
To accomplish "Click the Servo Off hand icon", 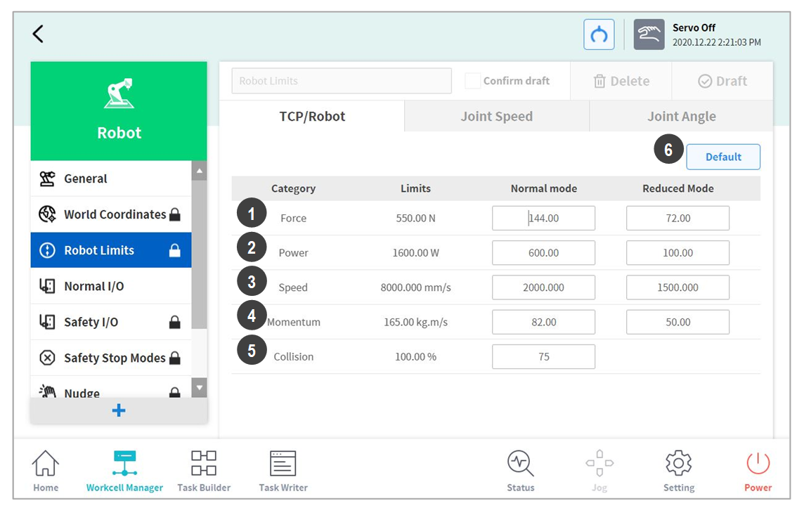I will pos(648,34).
